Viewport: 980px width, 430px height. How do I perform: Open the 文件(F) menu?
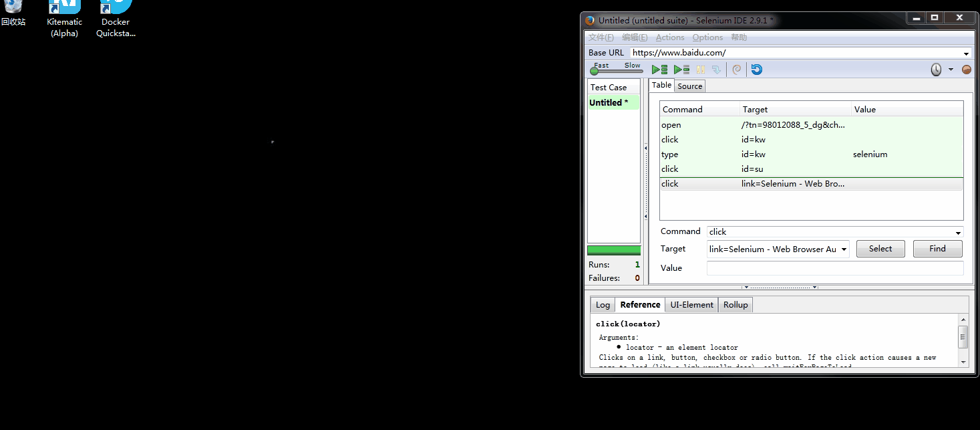(x=601, y=37)
